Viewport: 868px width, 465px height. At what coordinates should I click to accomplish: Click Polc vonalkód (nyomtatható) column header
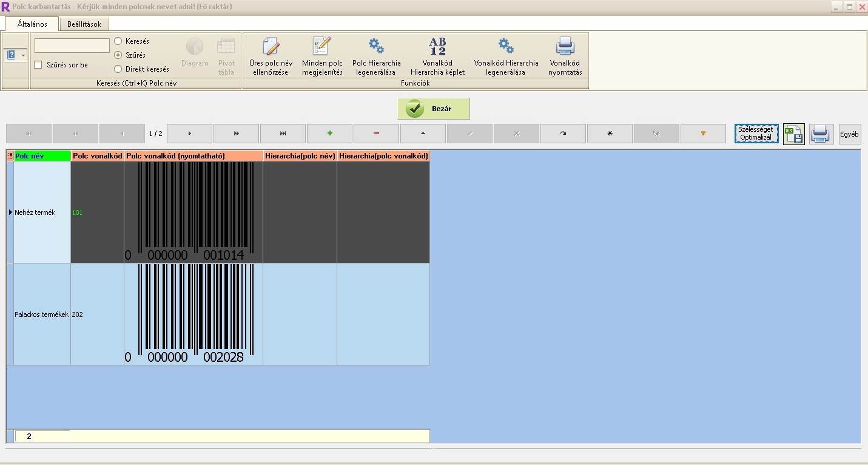193,156
